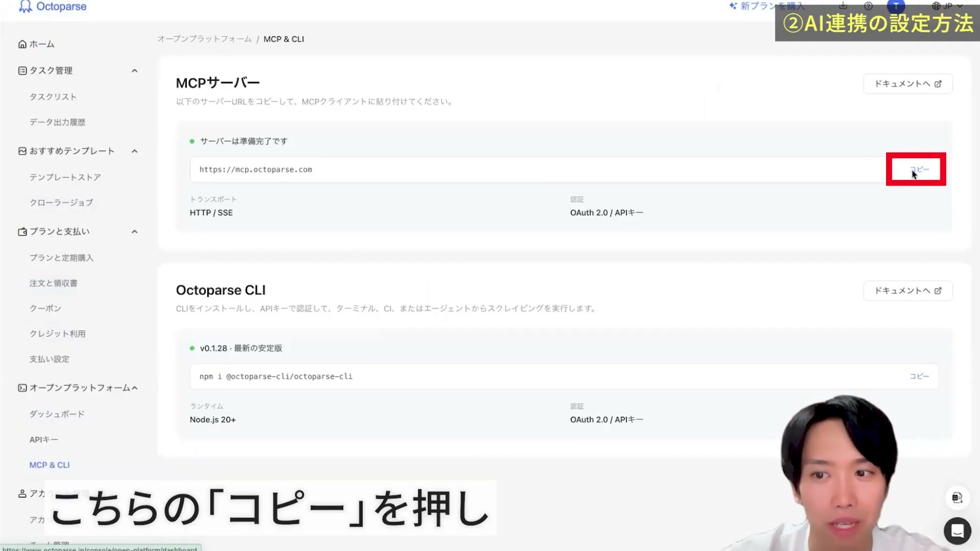Click the npm i @octoparse-cli command field
The image size is (980, 551).
tap(564, 377)
